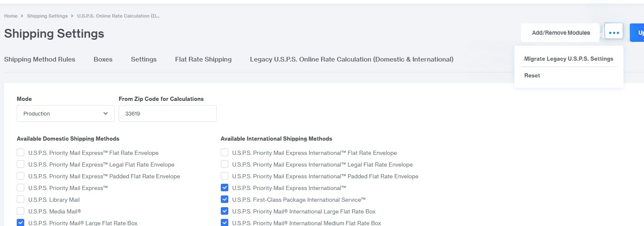This screenshot has width=644, height=226.
Task: Open the Boxes tab
Action: click(x=103, y=59)
